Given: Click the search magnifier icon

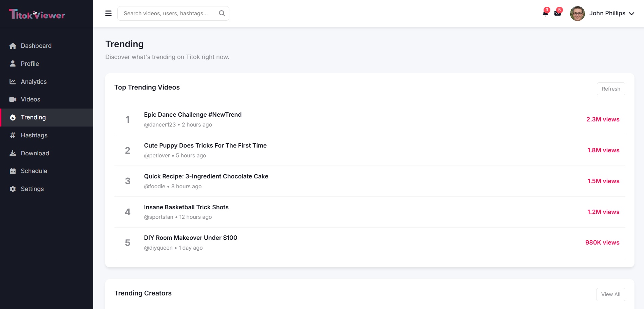Looking at the screenshot, I should [x=222, y=13].
